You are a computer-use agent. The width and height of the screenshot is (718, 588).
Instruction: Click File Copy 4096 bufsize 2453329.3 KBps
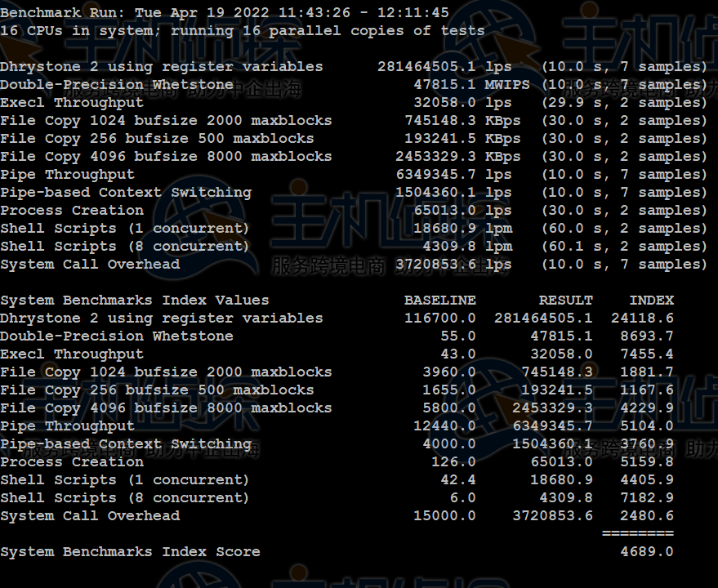458,157
